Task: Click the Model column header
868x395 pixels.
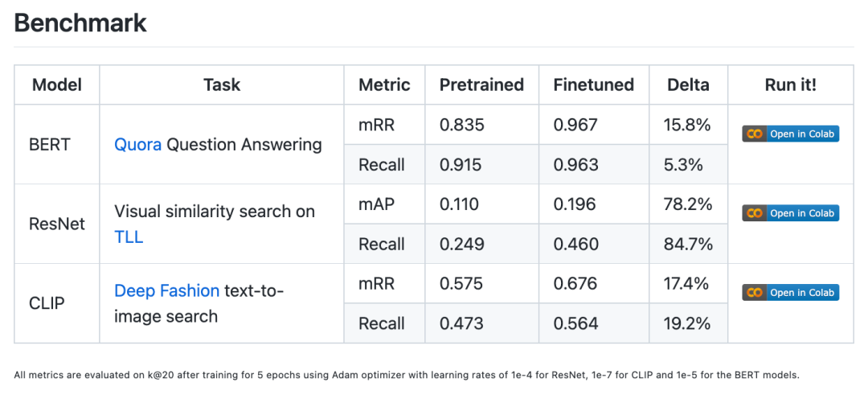Action: (x=56, y=84)
